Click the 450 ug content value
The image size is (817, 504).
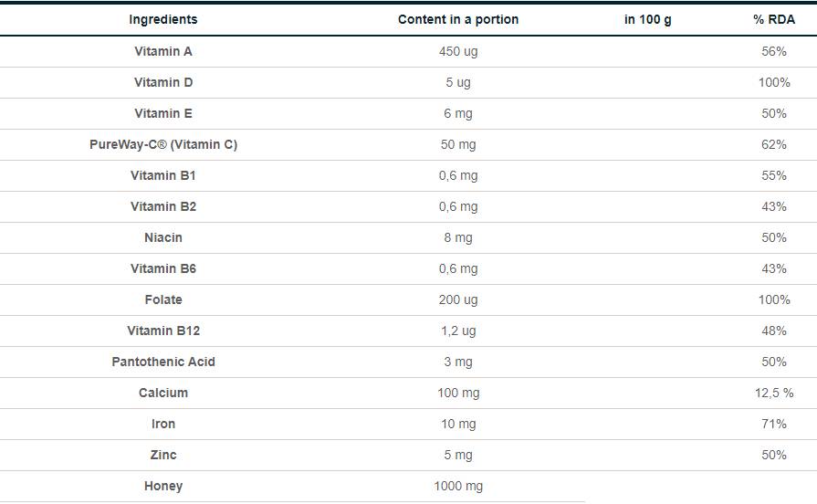pyautogui.click(x=457, y=51)
